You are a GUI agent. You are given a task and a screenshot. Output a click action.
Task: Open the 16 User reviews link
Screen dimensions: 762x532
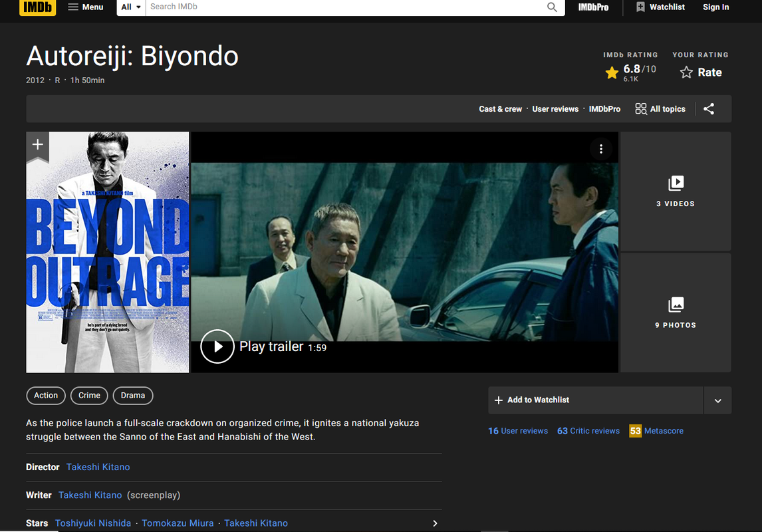pyautogui.click(x=518, y=431)
